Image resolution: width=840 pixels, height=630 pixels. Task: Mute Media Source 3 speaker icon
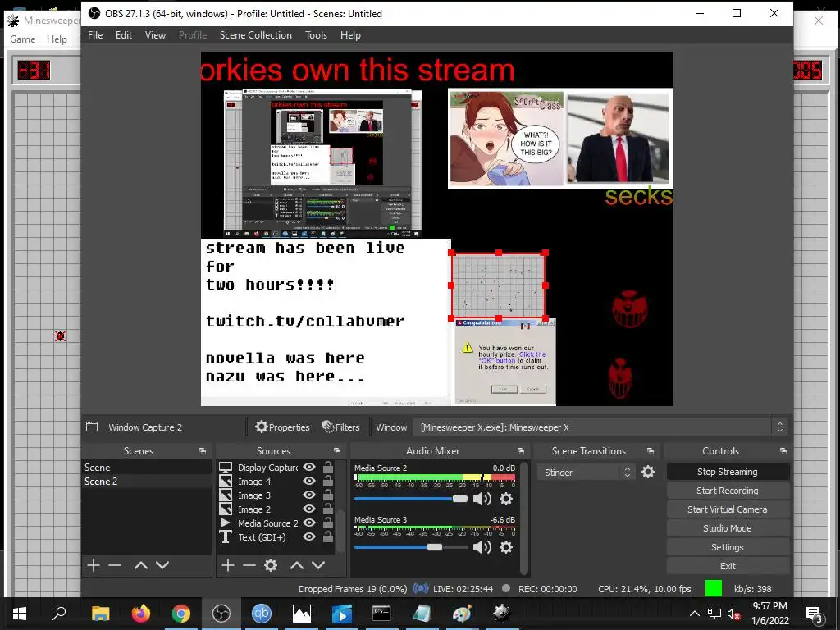[x=482, y=547]
